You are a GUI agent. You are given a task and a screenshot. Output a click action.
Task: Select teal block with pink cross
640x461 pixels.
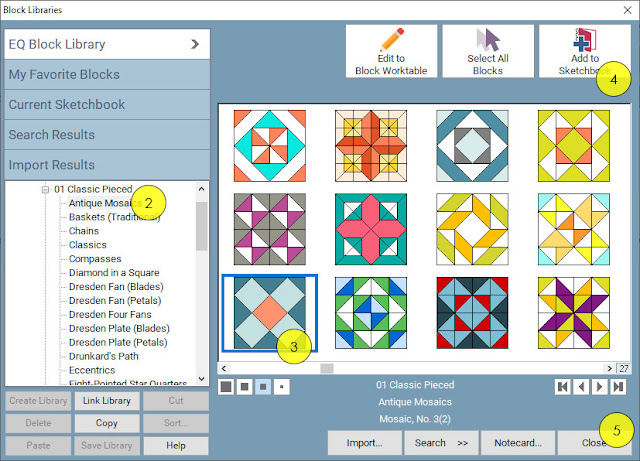coord(371,229)
